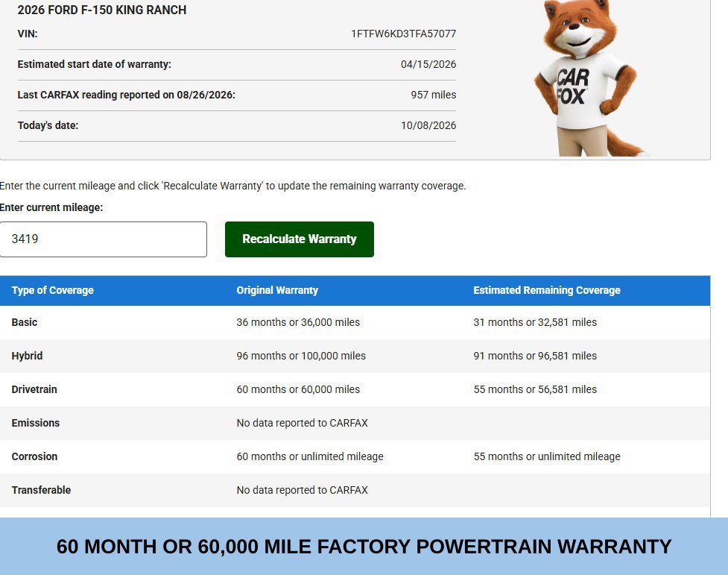Click the Factory Powertrain Warranty banner

[x=364, y=546]
